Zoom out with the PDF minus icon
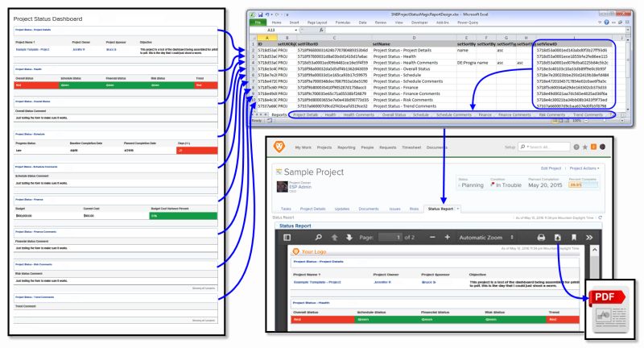Viewport: 644px width, 348px height. click(432, 238)
